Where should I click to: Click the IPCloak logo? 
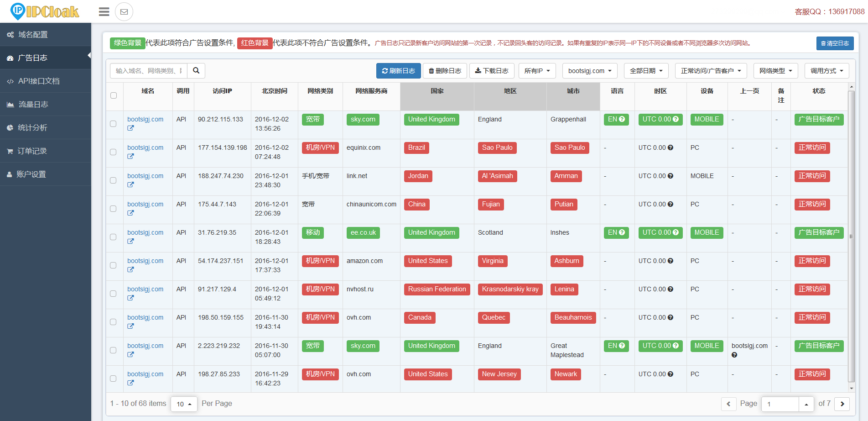(x=45, y=11)
